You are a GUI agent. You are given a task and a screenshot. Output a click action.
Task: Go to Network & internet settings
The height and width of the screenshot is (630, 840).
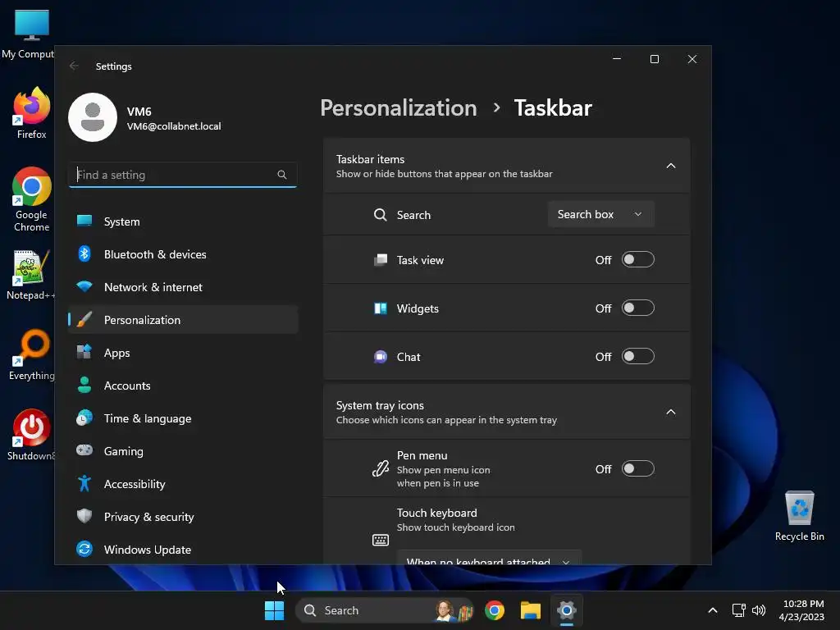click(183, 287)
